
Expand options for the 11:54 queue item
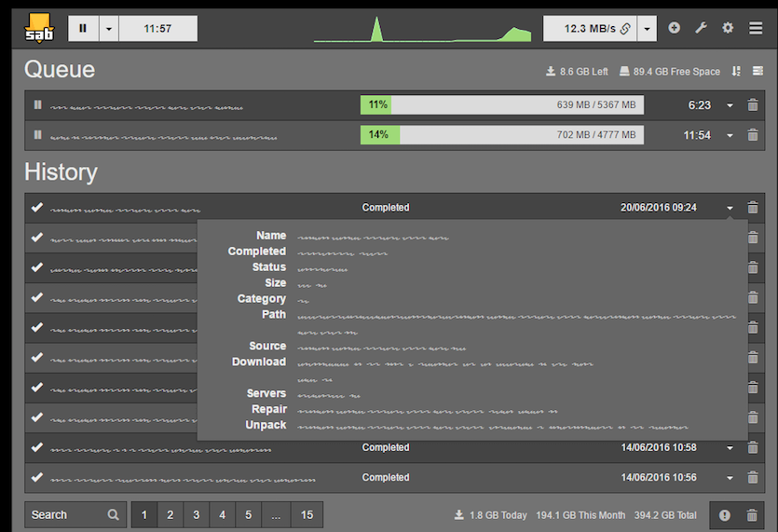730,135
